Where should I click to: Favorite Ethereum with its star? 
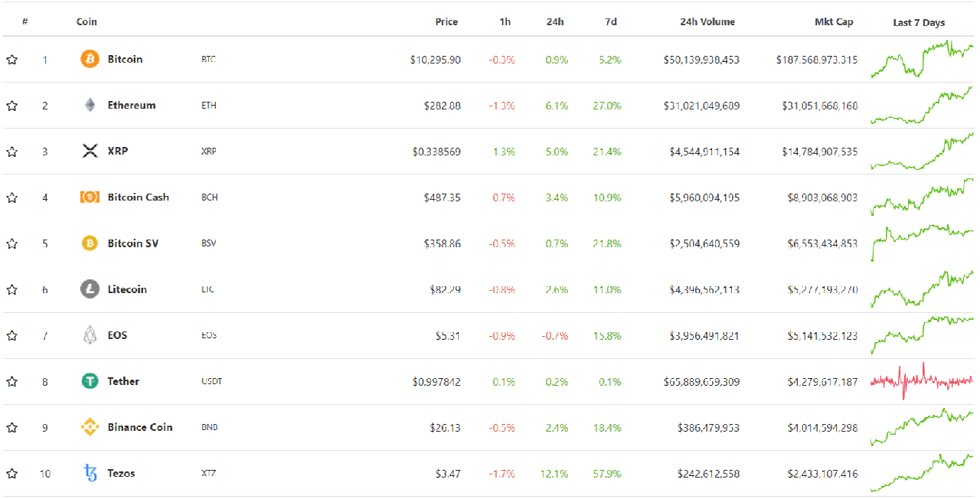pyautogui.click(x=11, y=106)
